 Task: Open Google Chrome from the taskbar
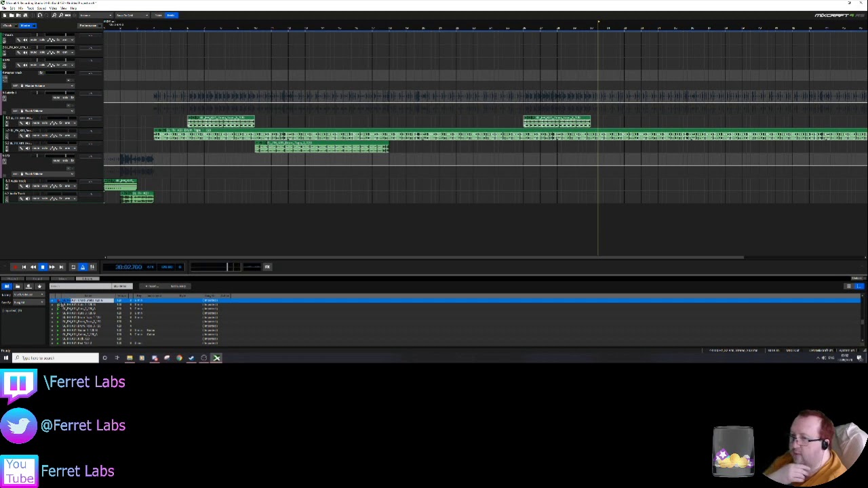[179, 358]
